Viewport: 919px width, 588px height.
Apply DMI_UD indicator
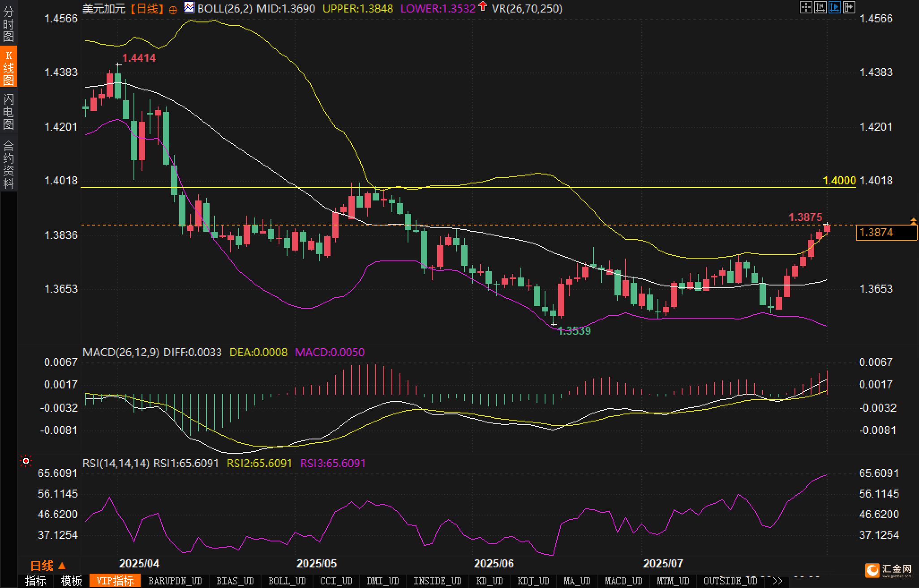(383, 581)
